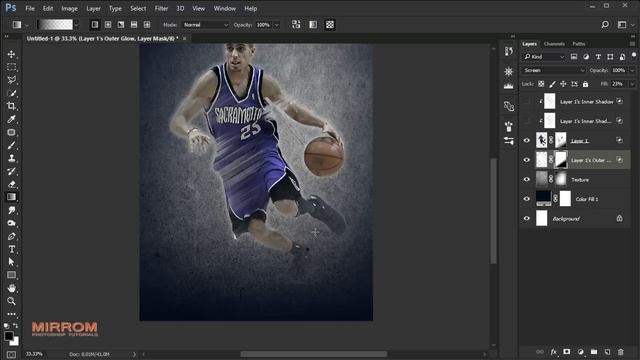Show the top Layer 1's Inner Shadow layer
This screenshot has height=360, width=640.
pyautogui.click(x=527, y=101)
